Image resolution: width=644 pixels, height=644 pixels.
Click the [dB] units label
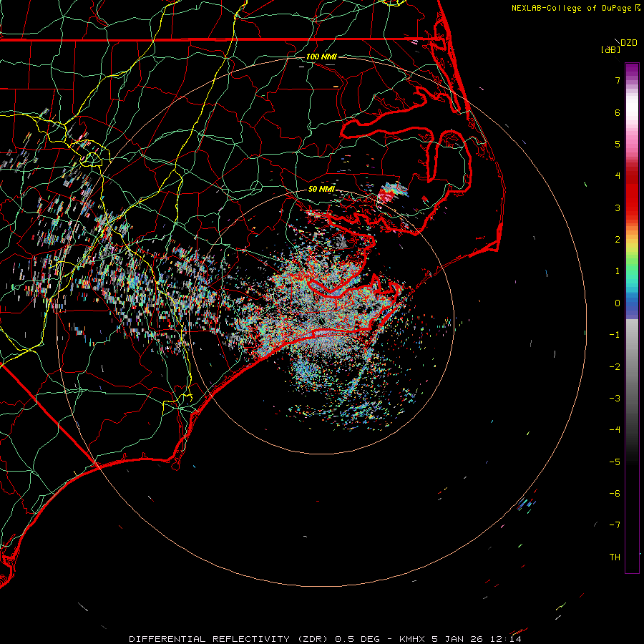pos(610,49)
